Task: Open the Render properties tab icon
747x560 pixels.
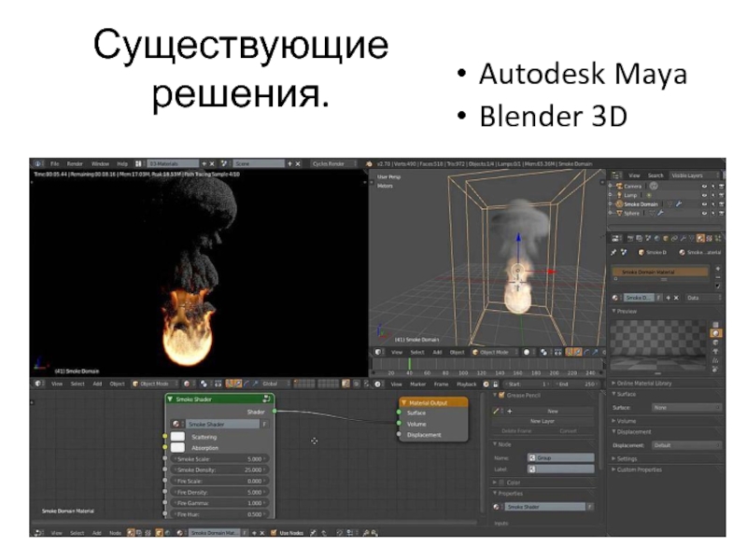Action: pos(630,238)
